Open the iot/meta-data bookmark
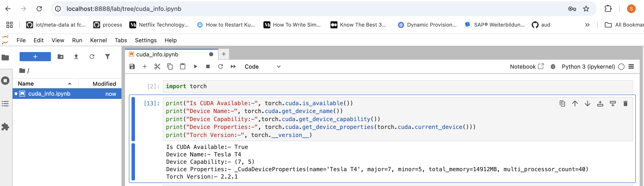Screen dimensions: 644x186 pyautogui.click(x=56, y=25)
